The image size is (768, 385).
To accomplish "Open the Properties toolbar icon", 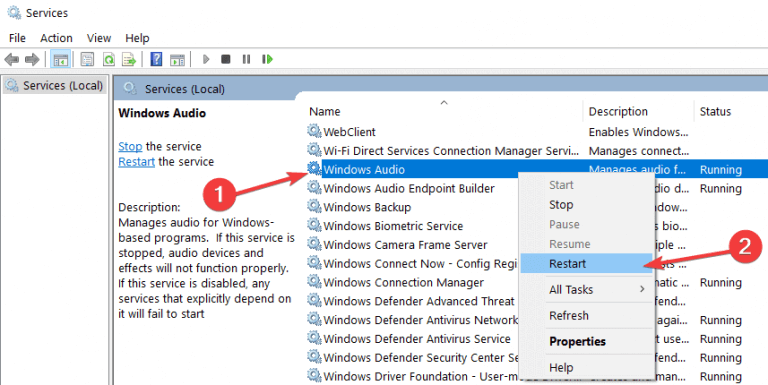I will (x=87, y=60).
